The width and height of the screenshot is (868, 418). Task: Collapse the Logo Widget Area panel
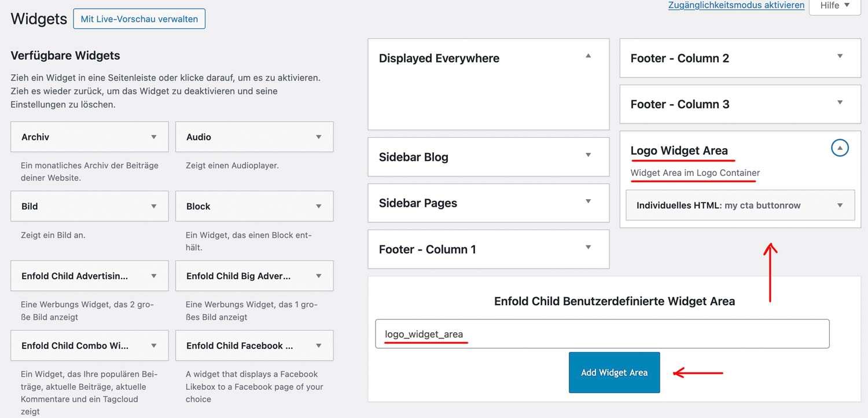pos(840,148)
